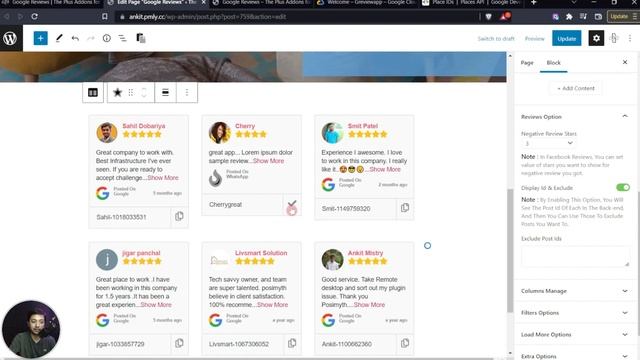
Task: Switch to the Block sidebar tab
Action: pyautogui.click(x=553, y=62)
